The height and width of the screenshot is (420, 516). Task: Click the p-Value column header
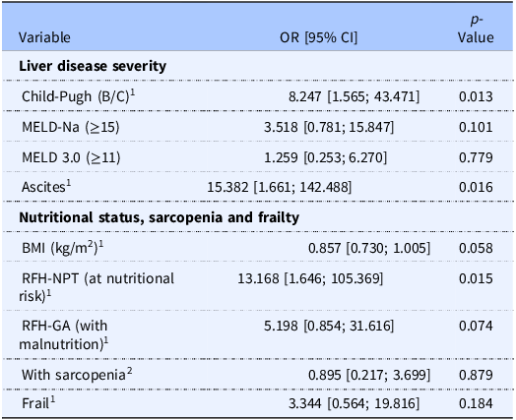tap(476, 29)
